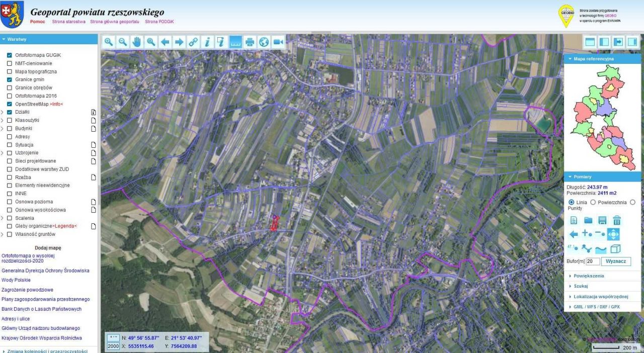Click the globe icon in map toolbar
Image resolution: width=644 pixels, height=353 pixels.
tap(264, 42)
